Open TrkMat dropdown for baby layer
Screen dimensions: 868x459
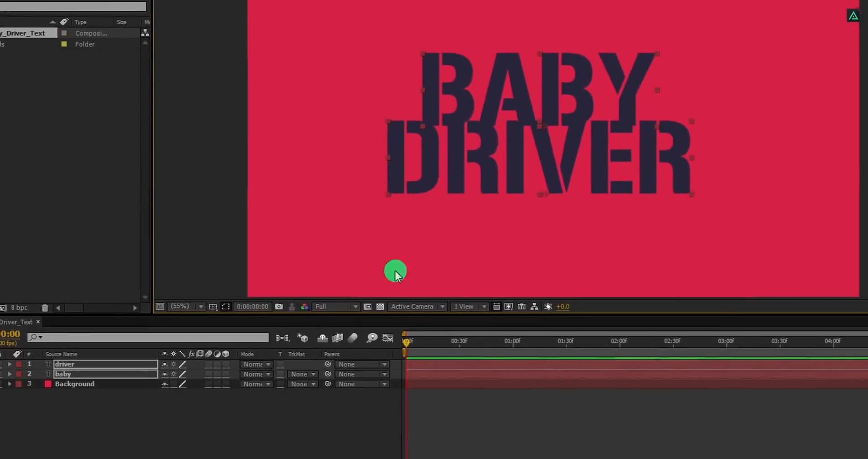[303, 374]
